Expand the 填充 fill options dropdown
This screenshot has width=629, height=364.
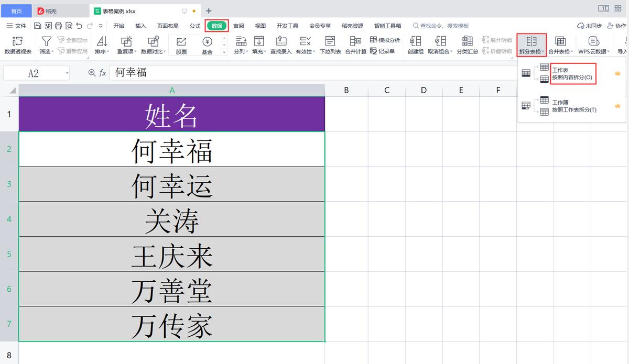pos(258,45)
